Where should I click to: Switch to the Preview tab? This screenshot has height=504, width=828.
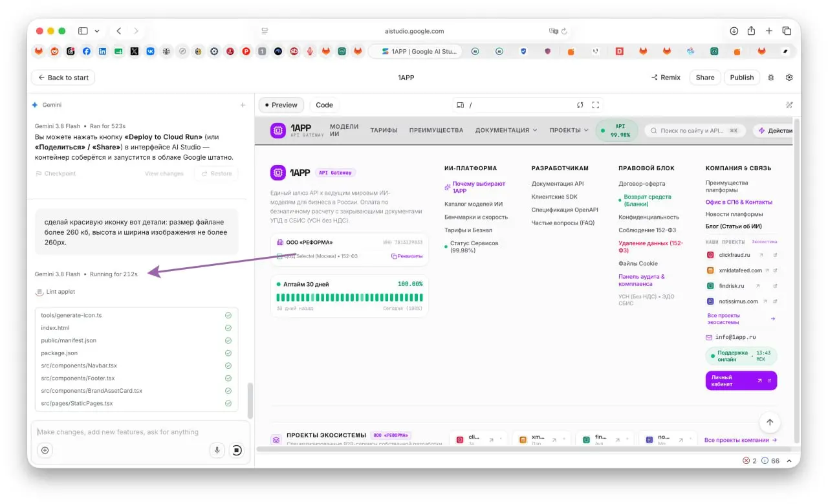(x=281, y=105)
